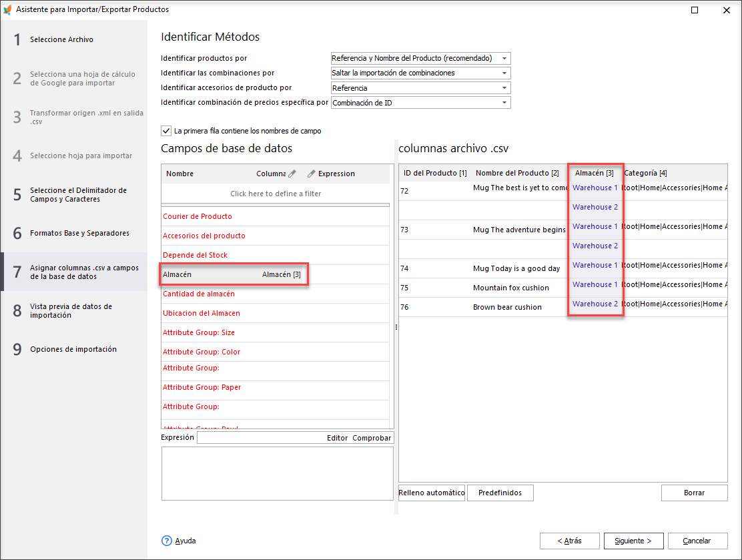Go to step 1 Seleccione Archivo
The width and height of the screenshot is (742, 560).
tap(74, 40)
